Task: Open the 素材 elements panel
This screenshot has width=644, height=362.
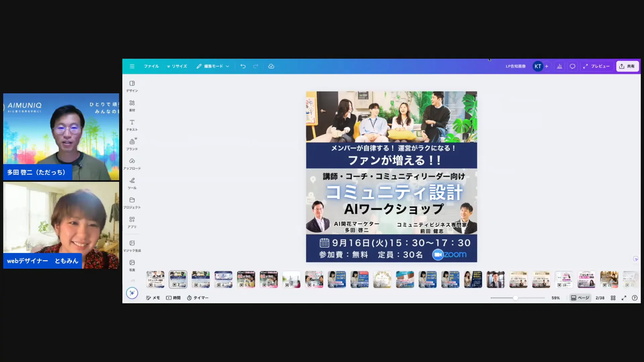Action: pos(132,106)
